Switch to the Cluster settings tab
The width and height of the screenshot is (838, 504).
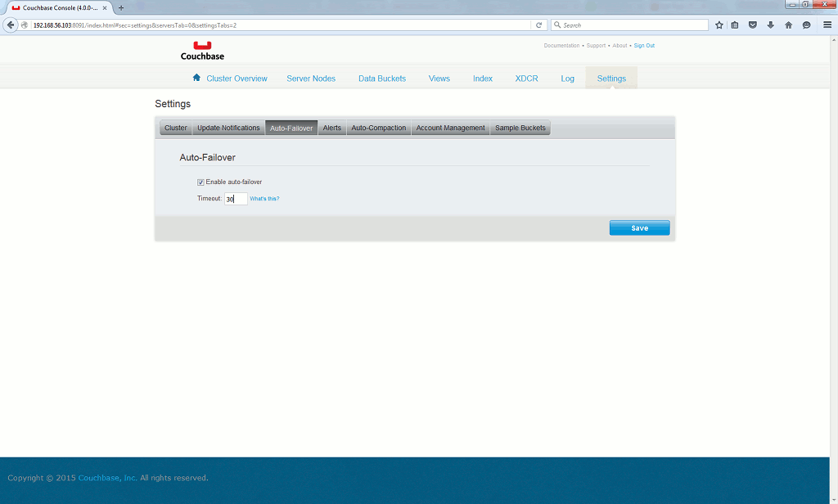pos(176,128)
